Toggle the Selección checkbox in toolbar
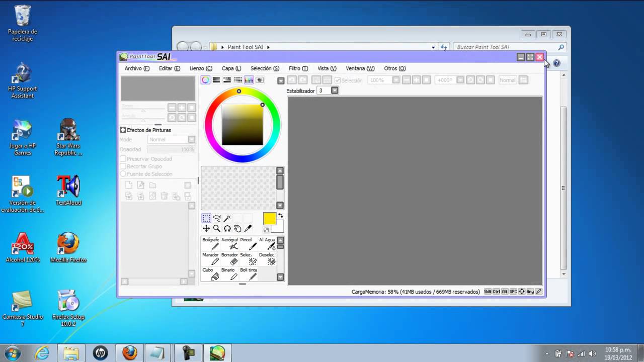 pos(338,80)
